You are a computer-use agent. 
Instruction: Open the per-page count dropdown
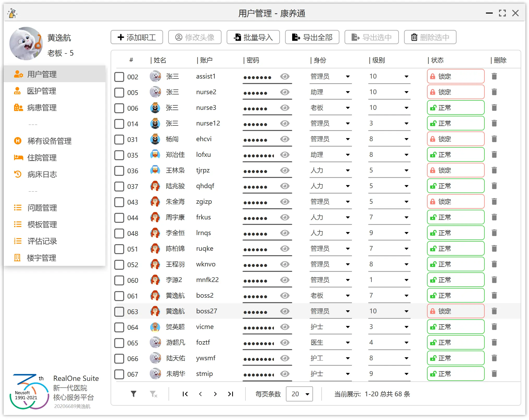[x=299, y=394]
